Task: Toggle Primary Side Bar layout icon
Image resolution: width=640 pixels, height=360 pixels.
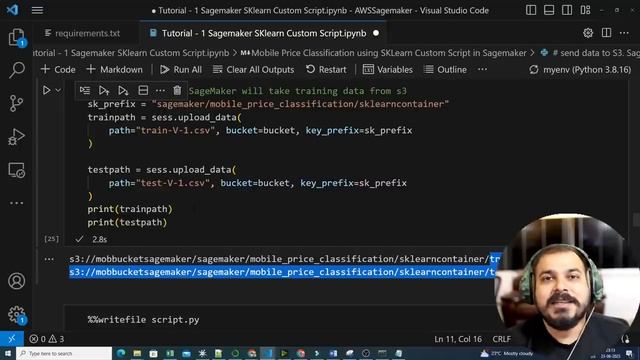Action: 531,10
